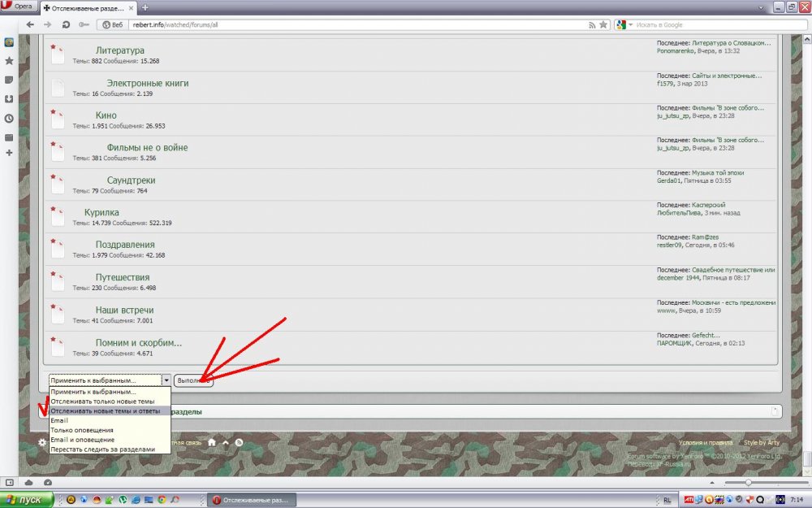
Task: Open the Windows panel icon in sidebar
Action: 9,137
